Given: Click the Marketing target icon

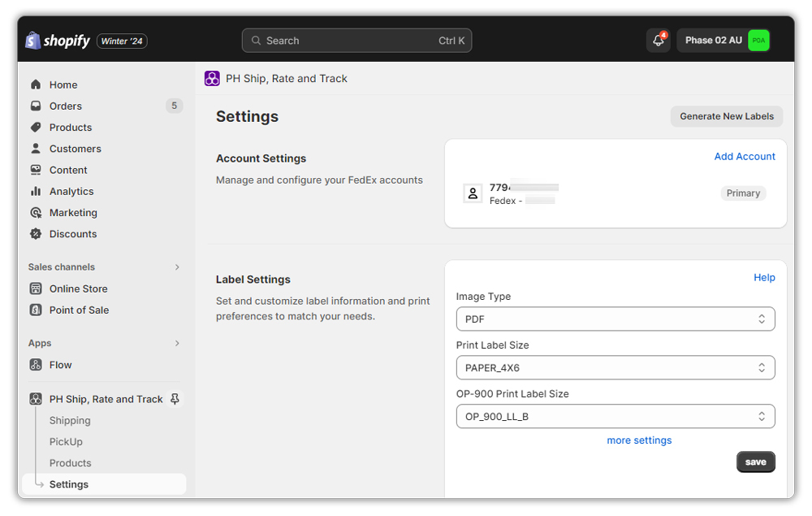Looking at the screenshot, I should click(x=36, y=212).
